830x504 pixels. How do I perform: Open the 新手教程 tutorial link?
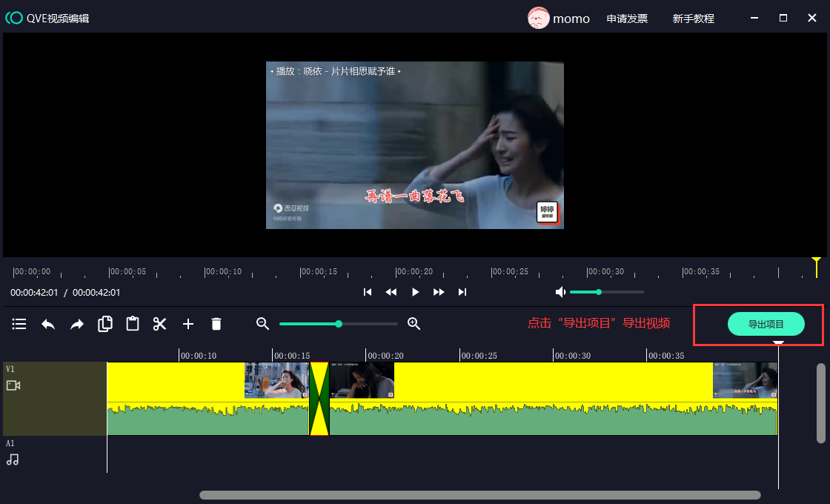point(693,19)
